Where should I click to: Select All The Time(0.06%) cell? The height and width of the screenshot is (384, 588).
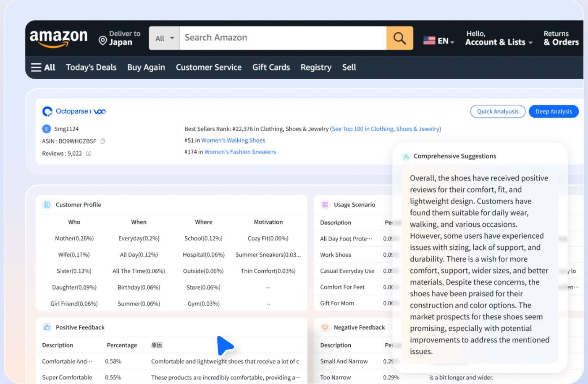[139, 271]
